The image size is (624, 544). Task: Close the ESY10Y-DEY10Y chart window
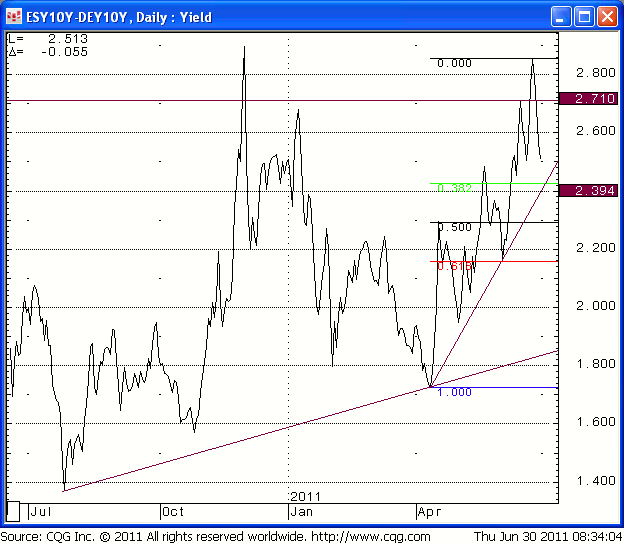pos(607,16)
